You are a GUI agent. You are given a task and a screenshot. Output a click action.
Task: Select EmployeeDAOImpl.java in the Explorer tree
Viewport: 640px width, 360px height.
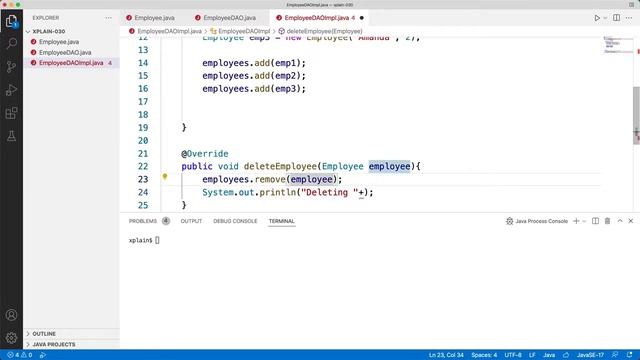tap(71, 63)
